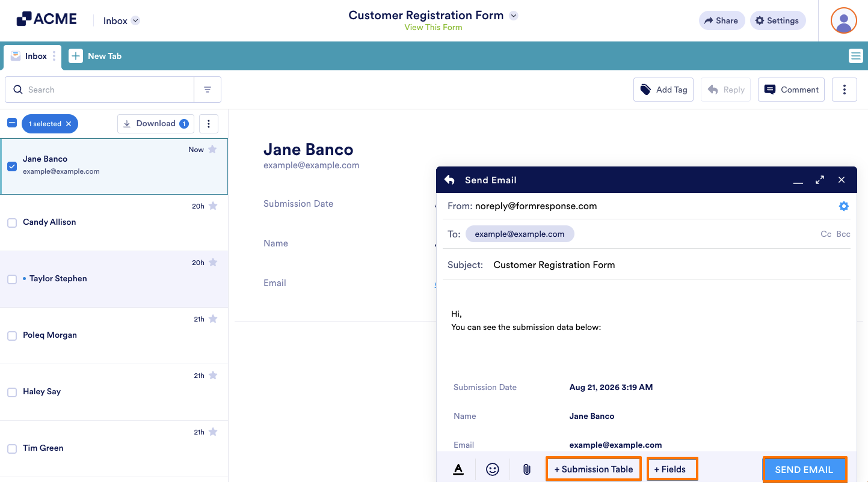Check the Haley Say checkbox
Viewport: 868px width, 485px height.
click(x=12, y=392)
